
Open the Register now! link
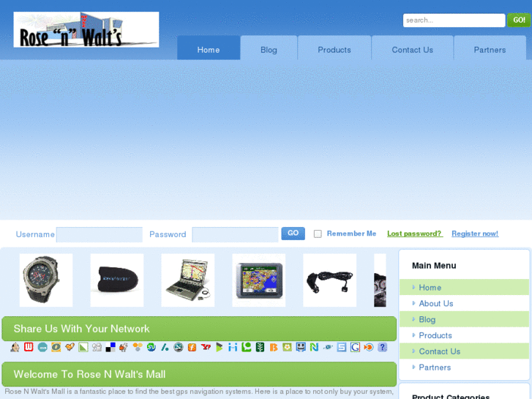tap(475, 234)
